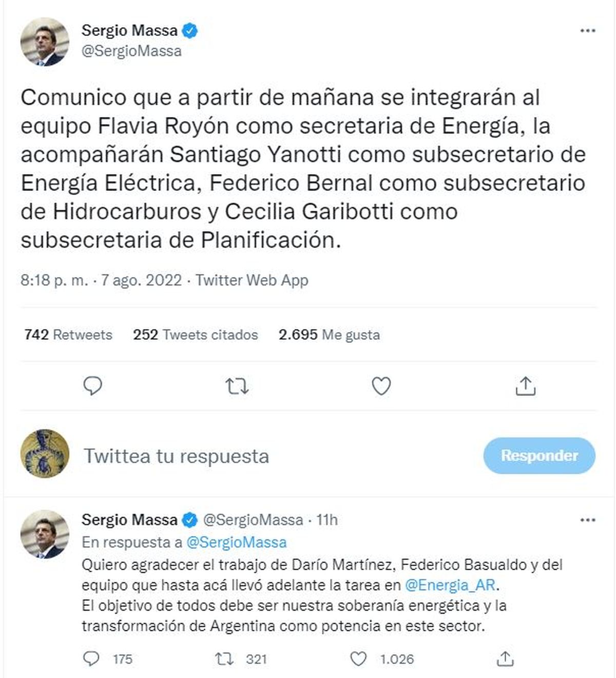Open @SergioMassa link in 'En respuesta a'

[x=236, y=543]
